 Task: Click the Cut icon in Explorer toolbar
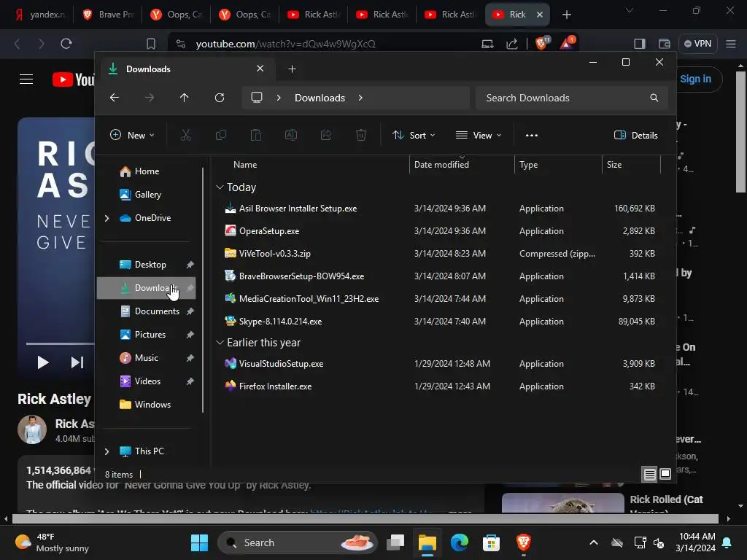pyautogui.click(x=186, y=135)
